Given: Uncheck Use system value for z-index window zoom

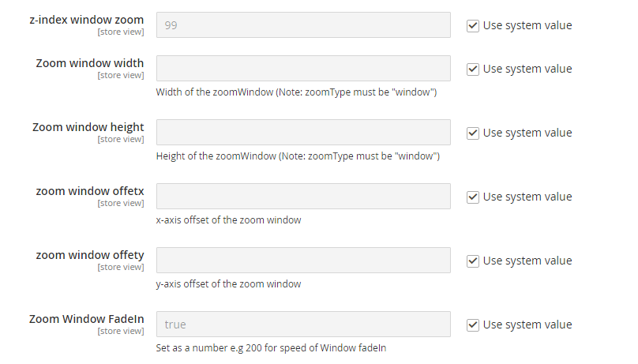Looking at the screenshot, I should 473,25.
